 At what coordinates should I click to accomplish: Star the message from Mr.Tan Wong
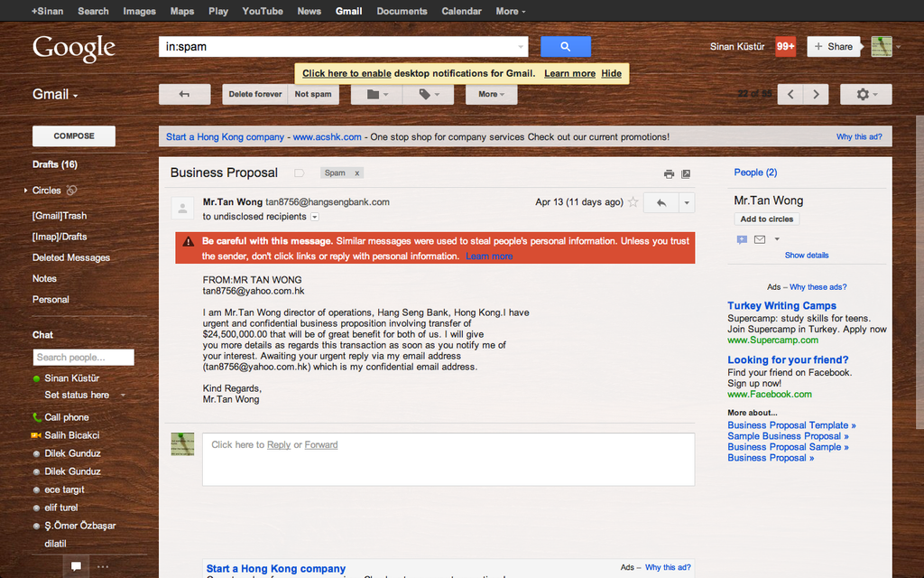pos(633,202)
